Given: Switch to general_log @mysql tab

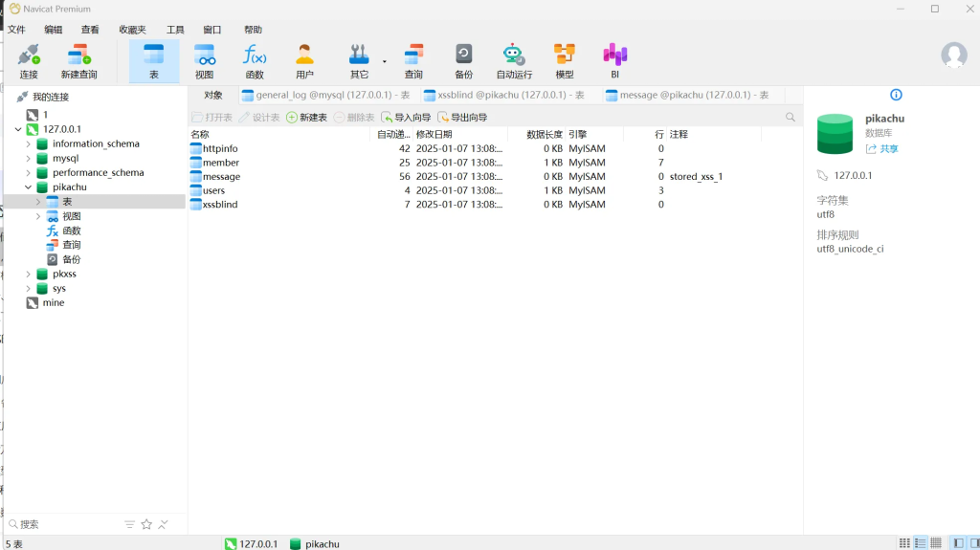Looking at the screenshot, I should [325, 95].
